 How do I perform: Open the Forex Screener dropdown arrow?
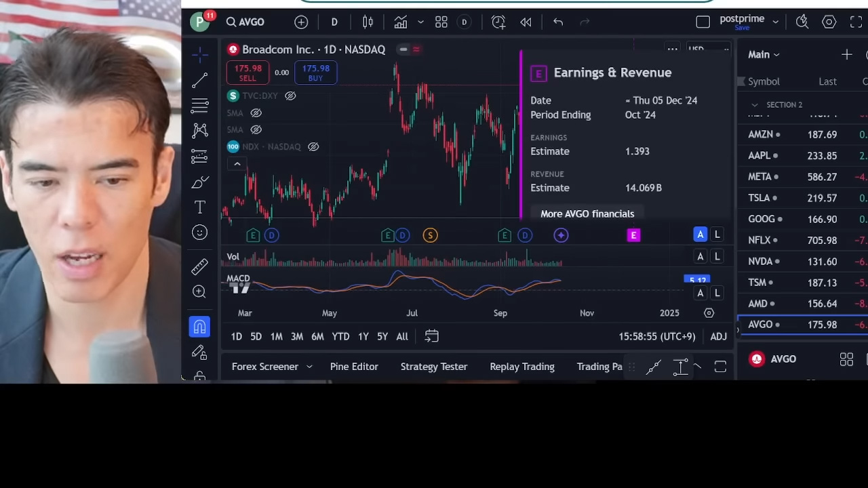click(x=309, y=367)
